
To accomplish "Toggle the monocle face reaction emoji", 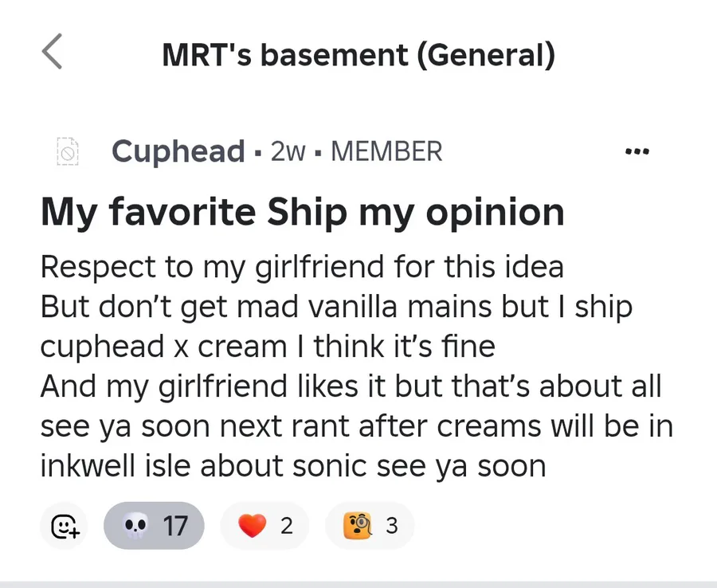I will click(x=358, y=526).
